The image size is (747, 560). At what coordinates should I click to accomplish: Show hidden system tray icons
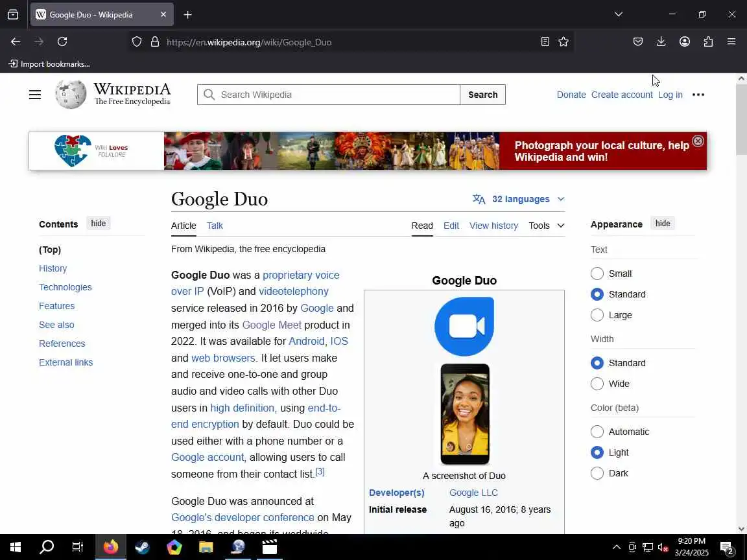617,547
